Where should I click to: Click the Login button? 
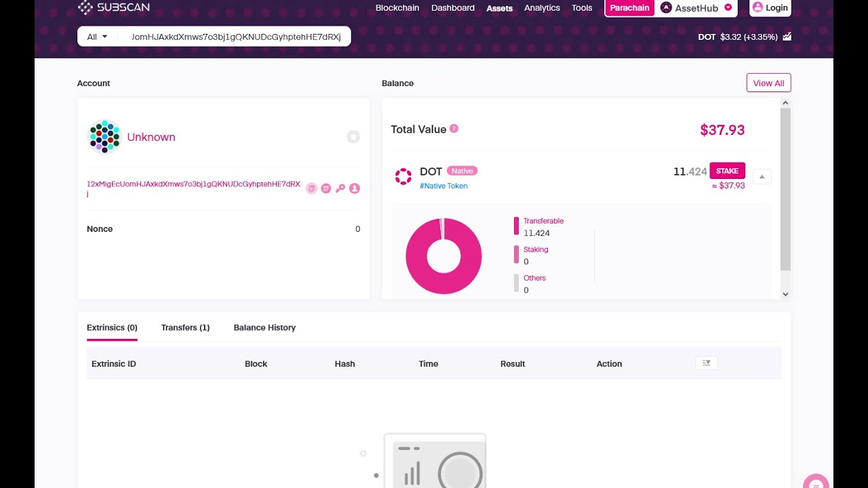[x=770, y=7]
